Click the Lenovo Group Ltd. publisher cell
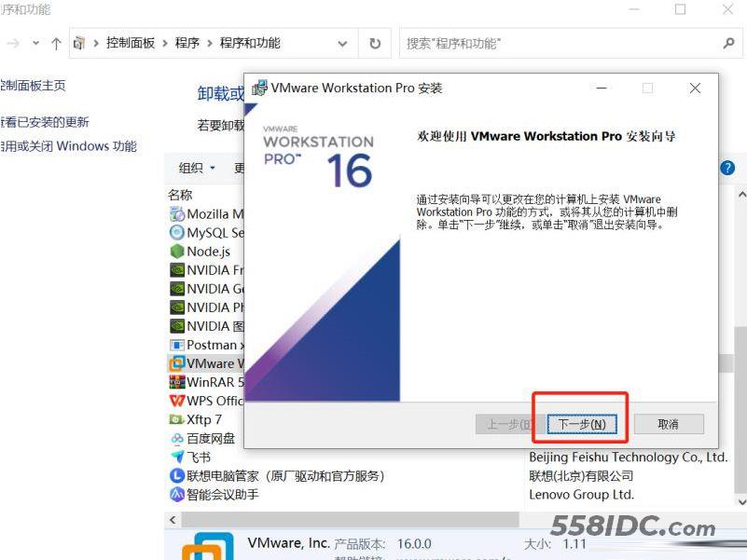 click(582, 494)
